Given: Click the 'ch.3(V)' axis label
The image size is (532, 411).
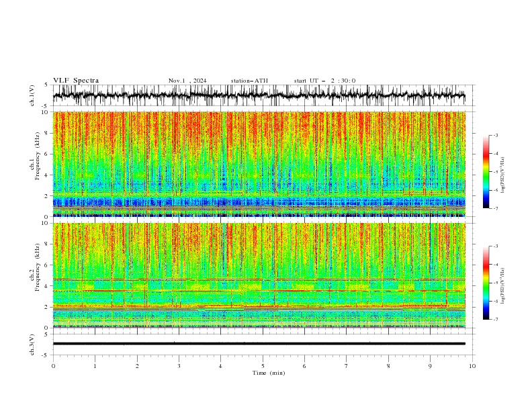Looking at the screenshot, I should [32, 345].
